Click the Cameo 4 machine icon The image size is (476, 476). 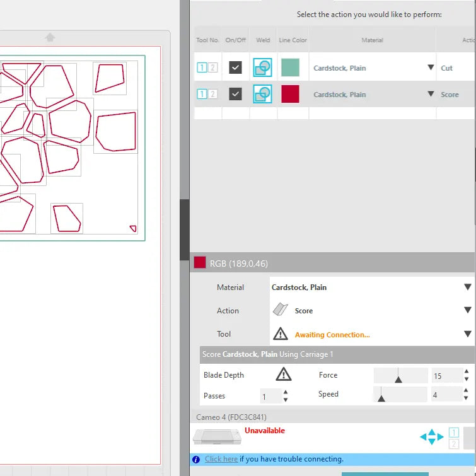[218, 436]
